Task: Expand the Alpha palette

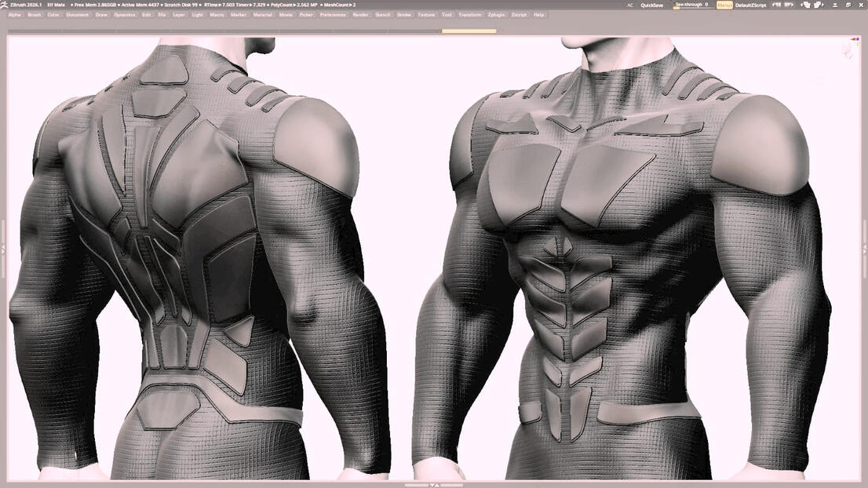Action: (x=13, y=14)
